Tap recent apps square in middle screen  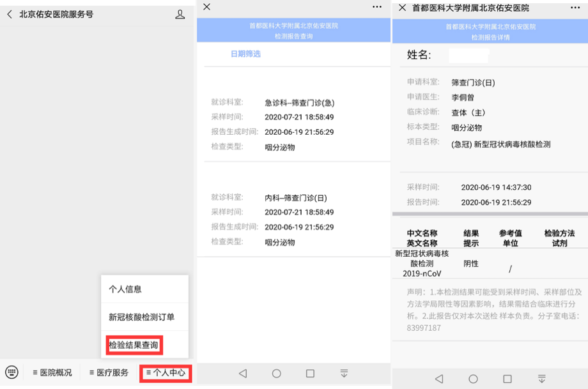310,373
